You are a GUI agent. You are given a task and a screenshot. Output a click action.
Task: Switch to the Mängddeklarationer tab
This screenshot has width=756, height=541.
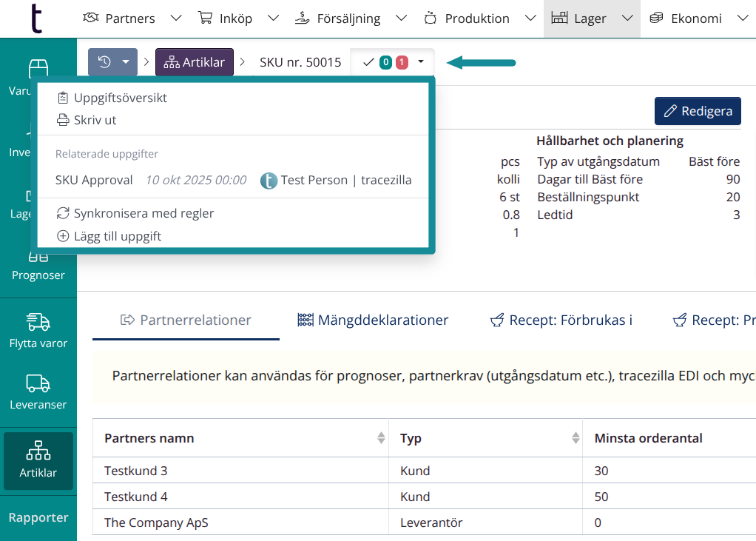(373, 320)
